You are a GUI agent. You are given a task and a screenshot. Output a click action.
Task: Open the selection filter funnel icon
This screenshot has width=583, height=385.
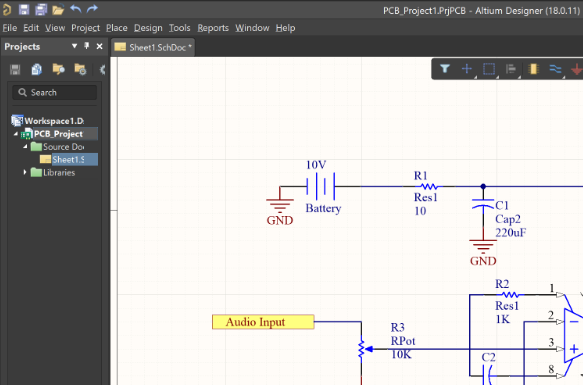pyautogui.click(x=445, y=69)
